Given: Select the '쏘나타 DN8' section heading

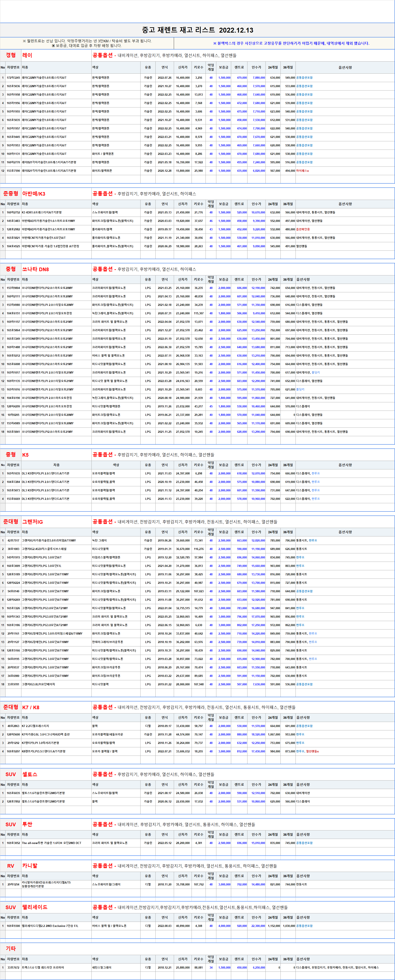Looking at the screenshot, I should point(35,269).
